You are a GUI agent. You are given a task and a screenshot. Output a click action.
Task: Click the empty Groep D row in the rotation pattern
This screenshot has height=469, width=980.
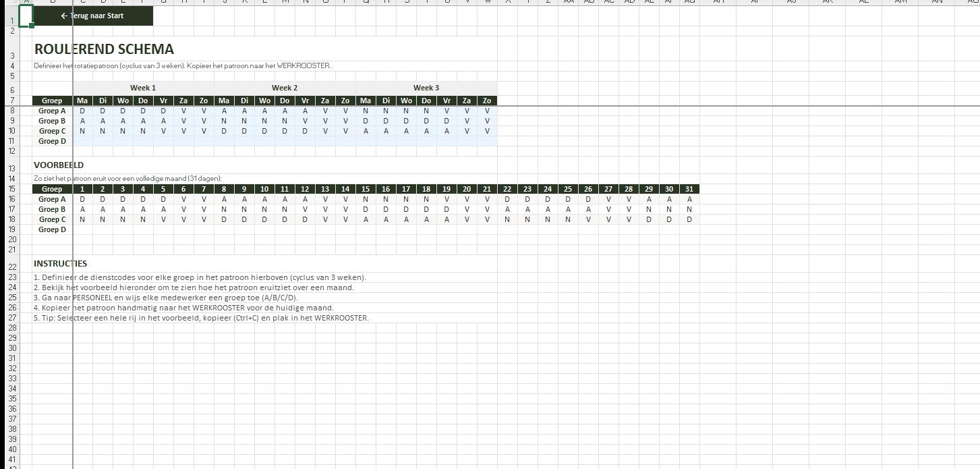(52, 141)
